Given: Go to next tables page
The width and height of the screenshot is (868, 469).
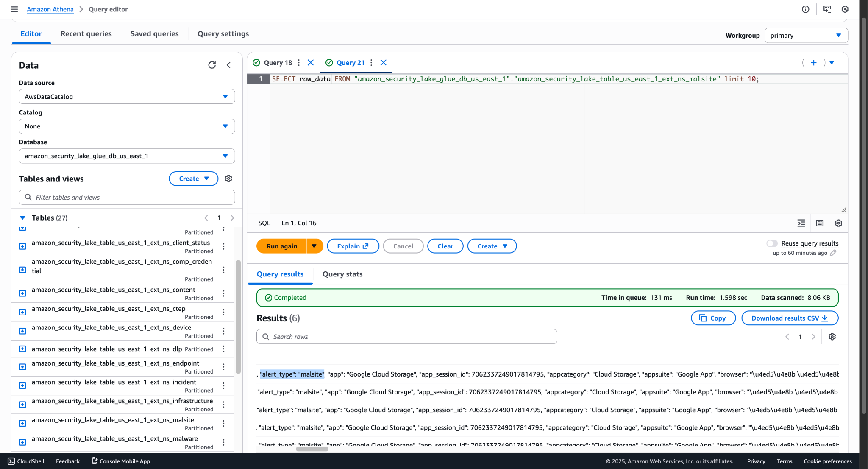Looking at the screenshot, I should tap(232, 218).
